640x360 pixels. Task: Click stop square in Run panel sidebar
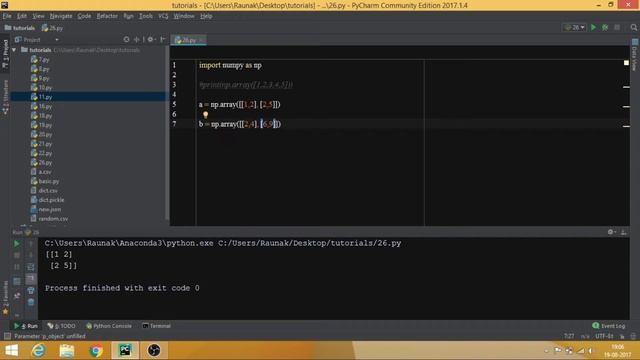pyautogui.click(x=17, y=255)
